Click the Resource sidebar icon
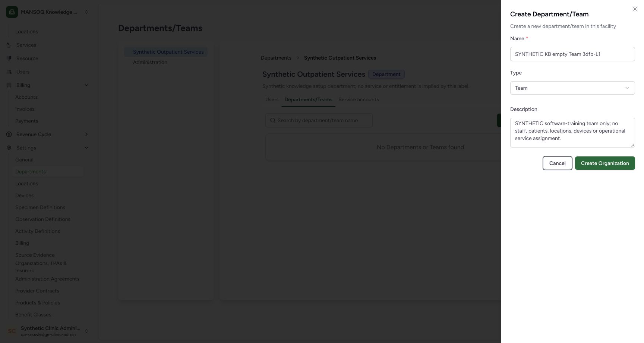The image size is (644, 343). click(x=9, y=58)
